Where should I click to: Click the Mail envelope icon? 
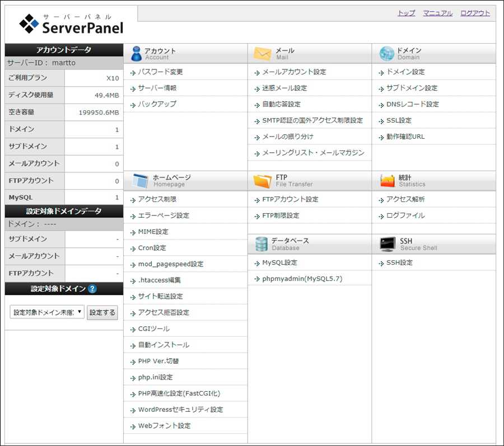pos(262,54)
